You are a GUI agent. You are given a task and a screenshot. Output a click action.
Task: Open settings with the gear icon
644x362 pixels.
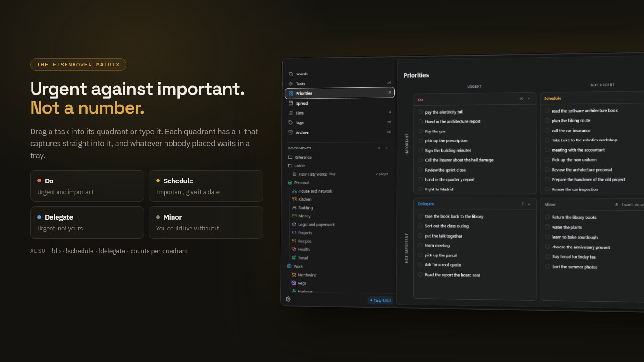tap(288, 299)
